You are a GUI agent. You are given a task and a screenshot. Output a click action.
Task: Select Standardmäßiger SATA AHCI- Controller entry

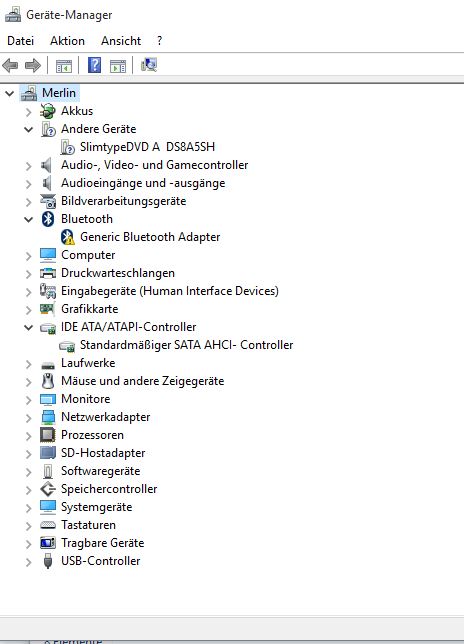click(186, 345)
